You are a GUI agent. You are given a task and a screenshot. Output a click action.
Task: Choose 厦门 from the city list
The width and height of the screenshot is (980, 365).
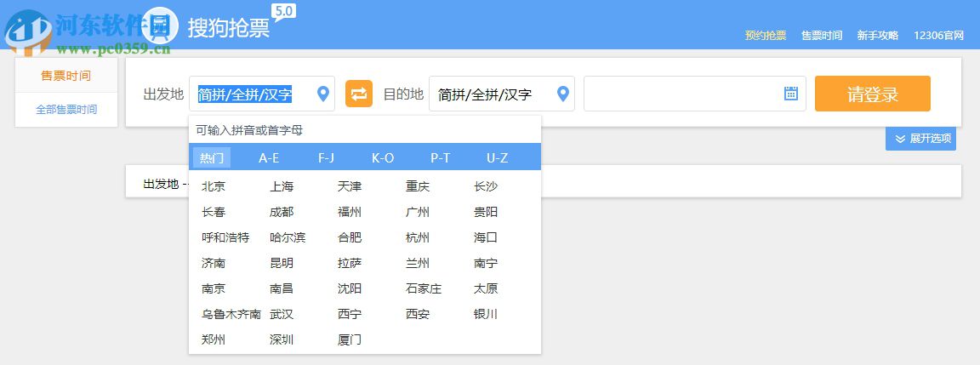[350, 340]
